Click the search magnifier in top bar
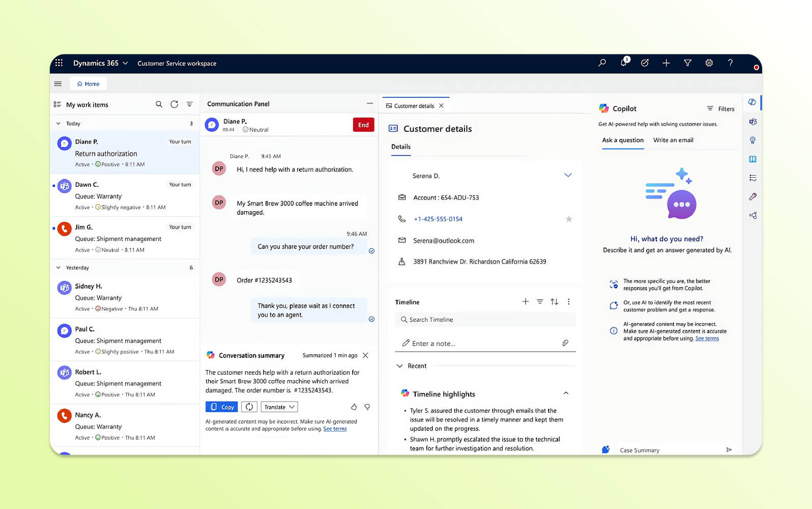812x509 pixels. point(602,63)
